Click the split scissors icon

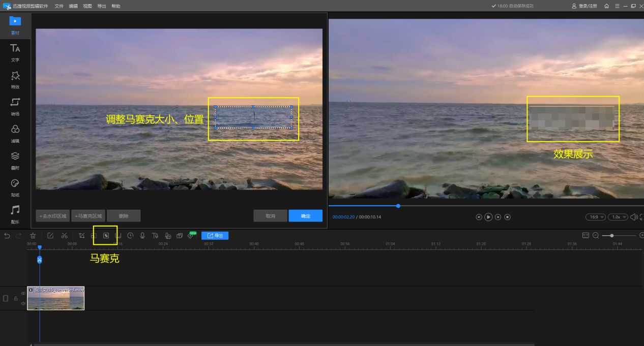64,236
